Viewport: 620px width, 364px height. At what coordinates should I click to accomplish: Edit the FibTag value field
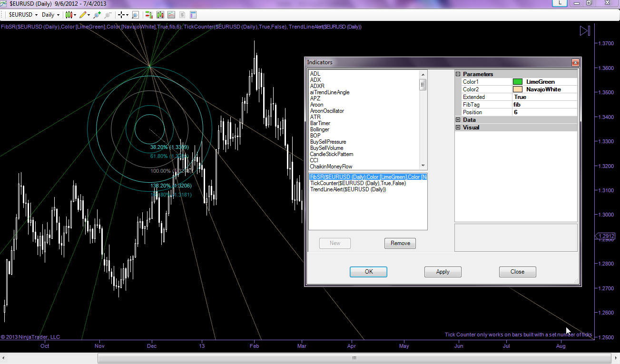[x=544, y=105]
